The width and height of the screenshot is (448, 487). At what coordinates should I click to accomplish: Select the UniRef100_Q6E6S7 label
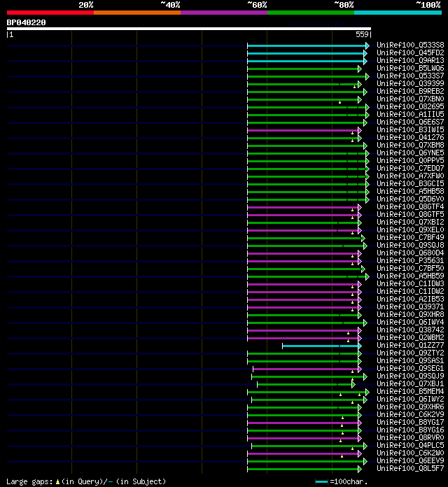[x=410, y=122]
